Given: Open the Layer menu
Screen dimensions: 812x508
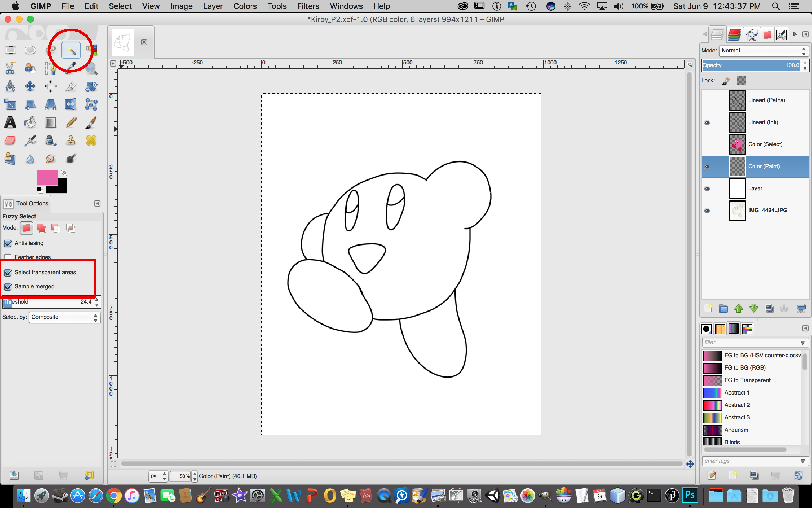Looking at the screenshot, I should coord(213,6).
